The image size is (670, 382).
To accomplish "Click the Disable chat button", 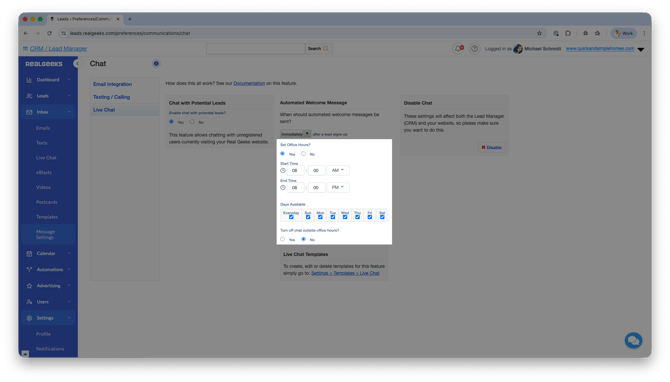I will pyautogui.click(x=491, y=147).
